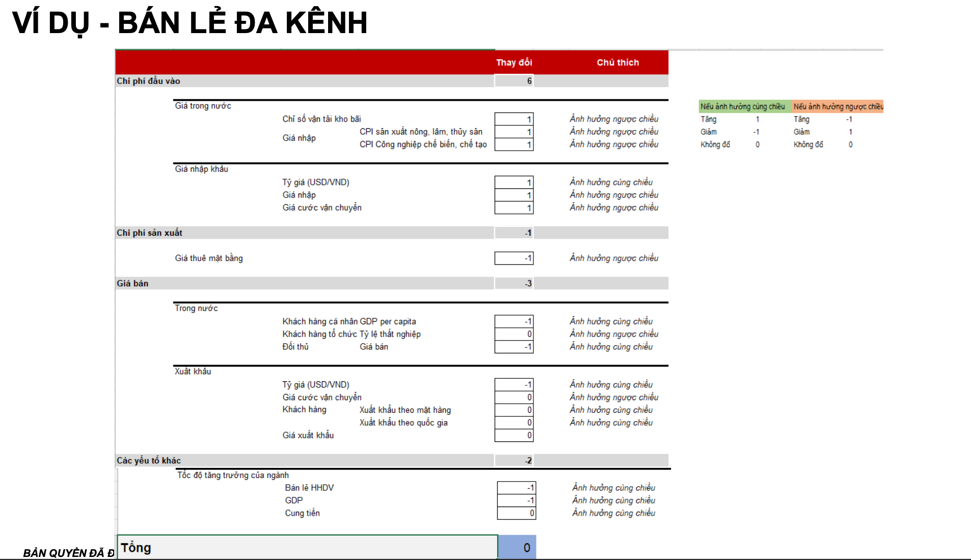
Task: Click the note beside Cung tiền
Action: tap(613, 513)
